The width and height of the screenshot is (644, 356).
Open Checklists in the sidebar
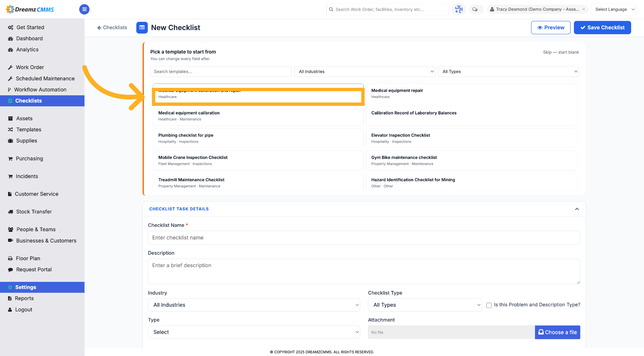click(42, 101)
